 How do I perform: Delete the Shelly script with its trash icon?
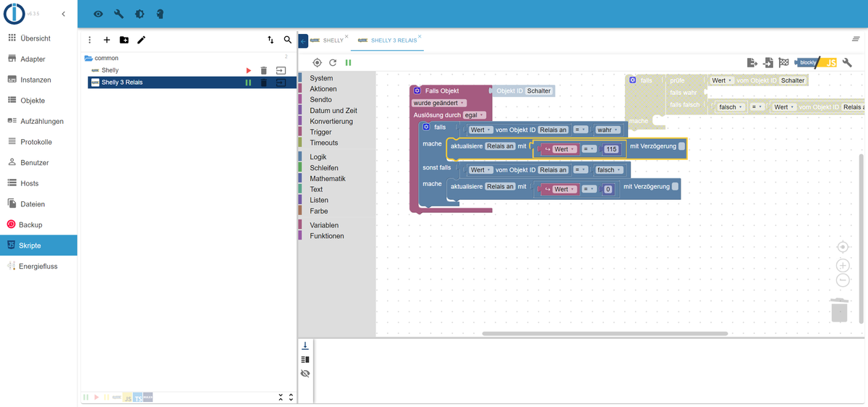(263, 70)
